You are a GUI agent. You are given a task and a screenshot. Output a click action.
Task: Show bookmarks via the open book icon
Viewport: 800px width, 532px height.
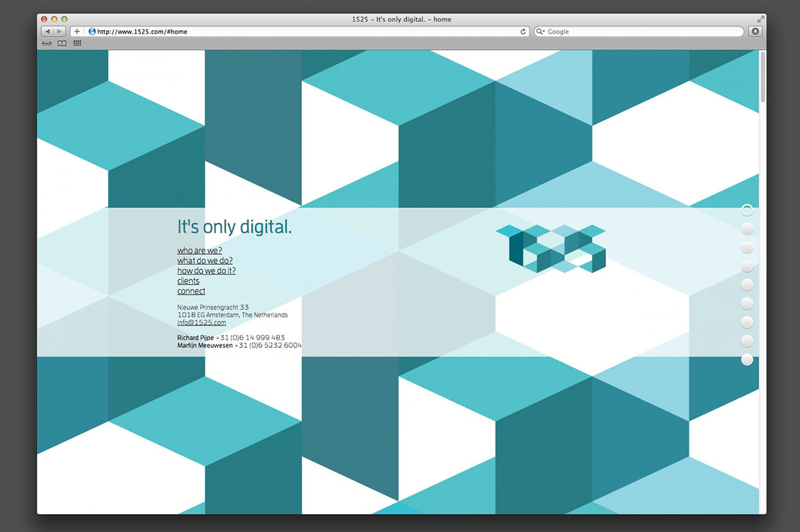62,43
